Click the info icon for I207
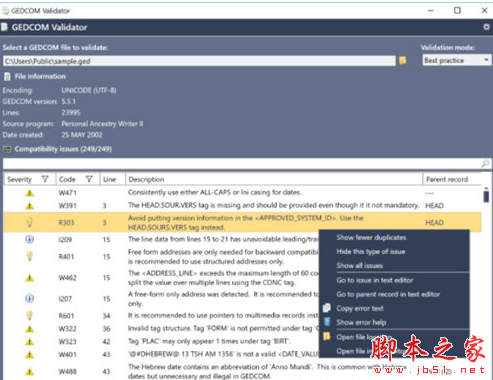Image resolution: width=493 pixels, height=380 pixels. pyautogui.click(x=29, y=299)
